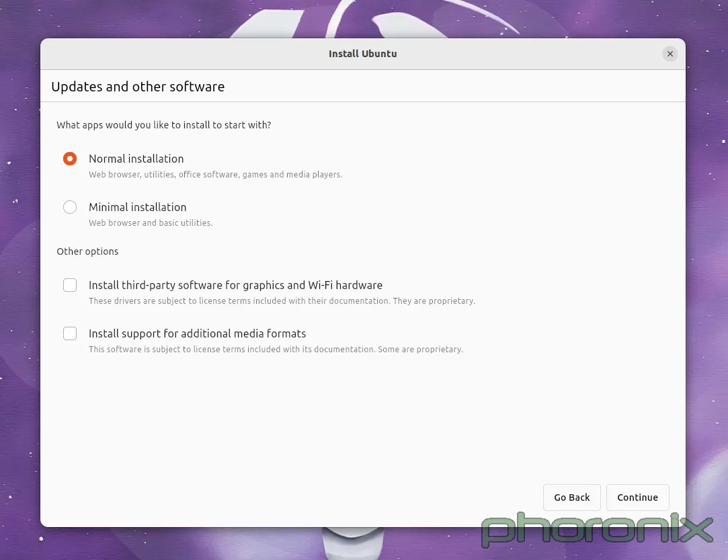Close the Install Ubuntu window
The width and height of the screenshot is (728, 560).
pyautogui.click(x=670, y=54)
